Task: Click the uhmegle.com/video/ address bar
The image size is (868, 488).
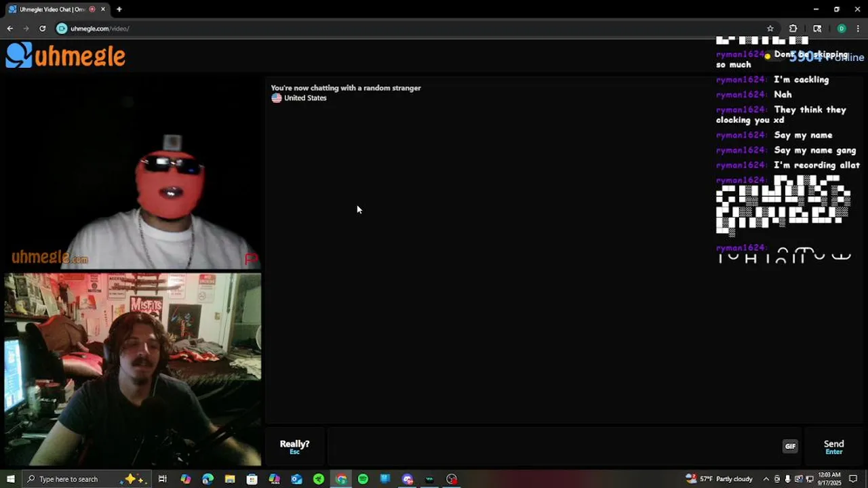Action: pos(414,28)
